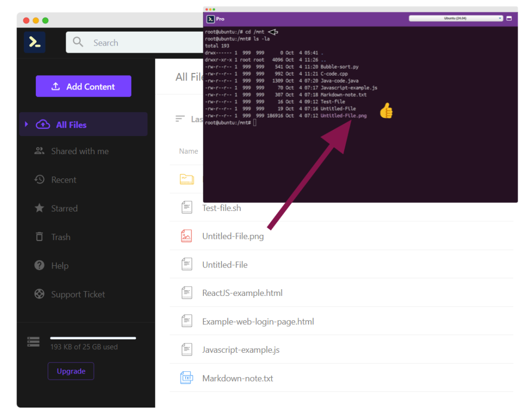Screen dimensions: 530x420
Task: Click Untitled-File.png in terminal listing
Action: (344, 115)
